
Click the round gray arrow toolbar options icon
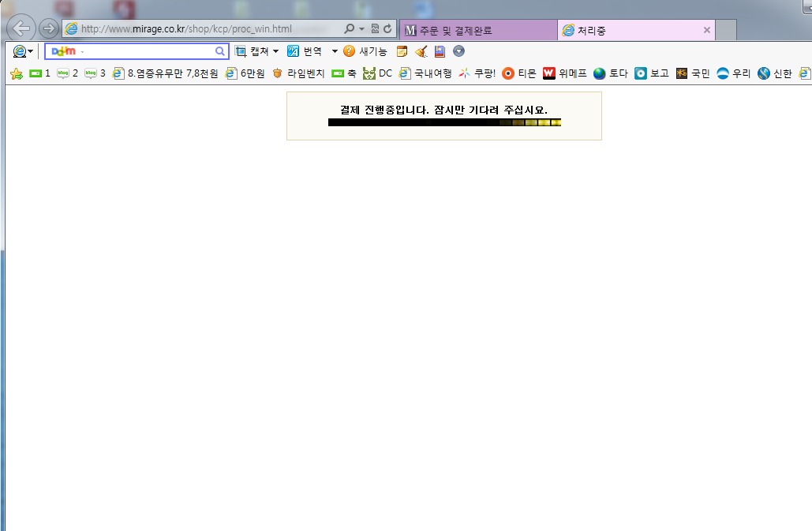[x=458, y=51]
